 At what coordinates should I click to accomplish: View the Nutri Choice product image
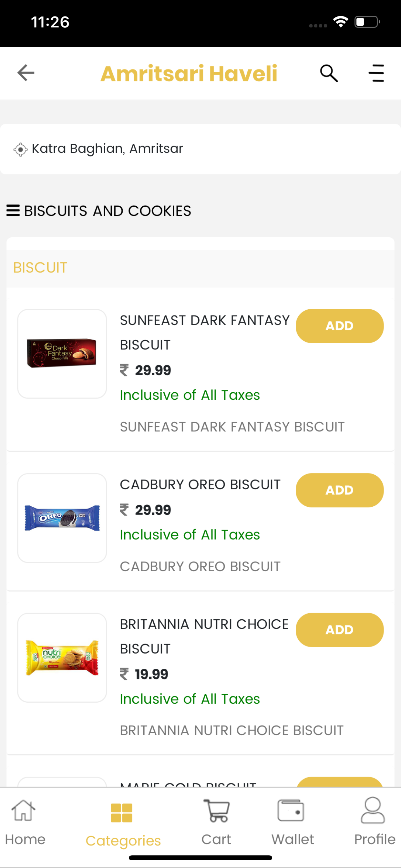[x=62, y=657]
